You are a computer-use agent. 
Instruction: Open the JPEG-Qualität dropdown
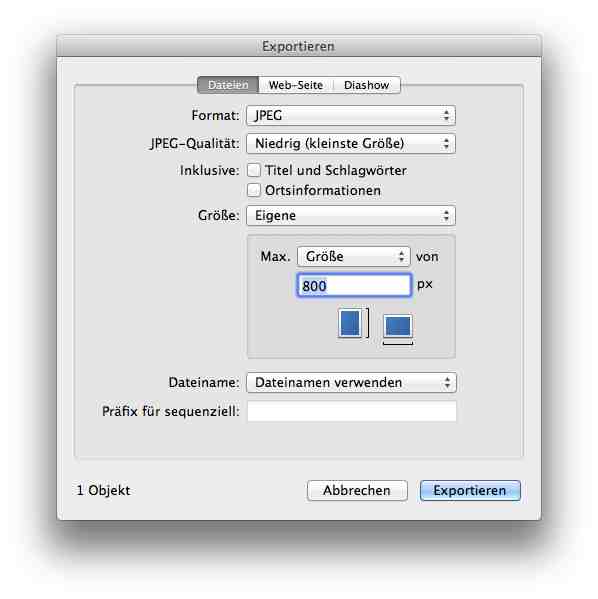351,144
